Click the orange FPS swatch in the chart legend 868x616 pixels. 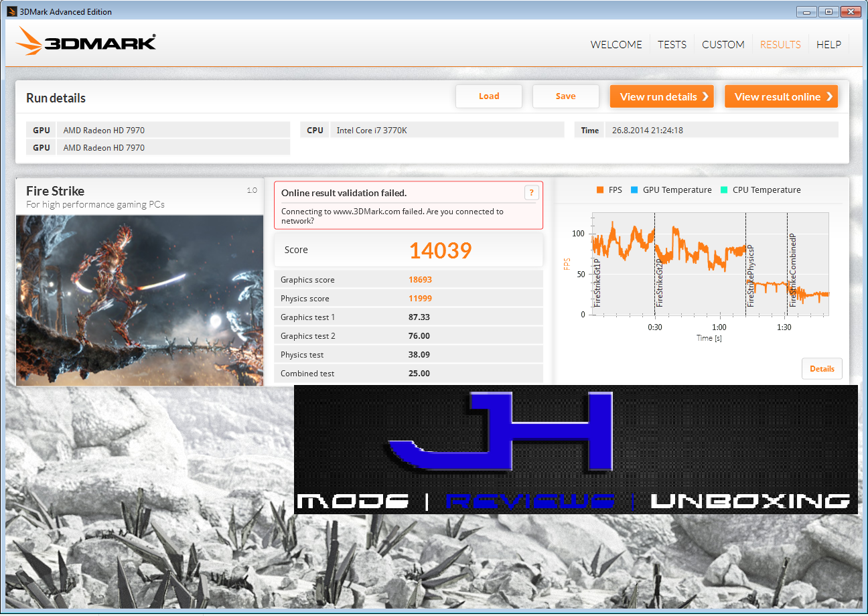pyautogui.click(x=599, y=189)
